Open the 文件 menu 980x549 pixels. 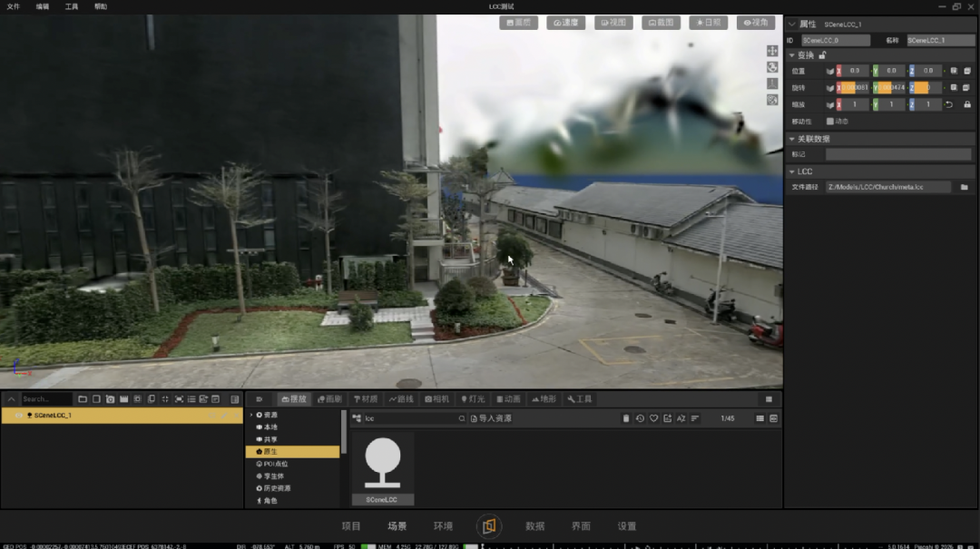13,6
